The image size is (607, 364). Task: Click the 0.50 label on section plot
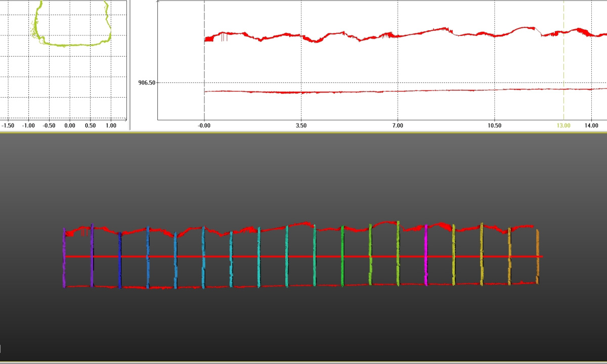tap(90, 125)
